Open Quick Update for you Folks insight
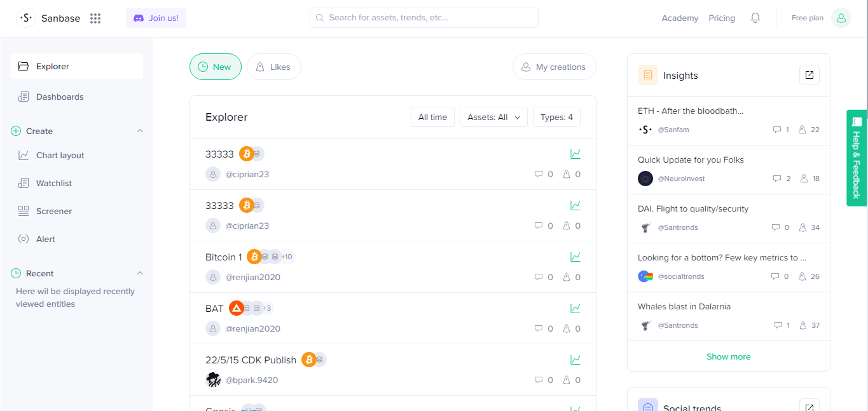 coord(691,160)
